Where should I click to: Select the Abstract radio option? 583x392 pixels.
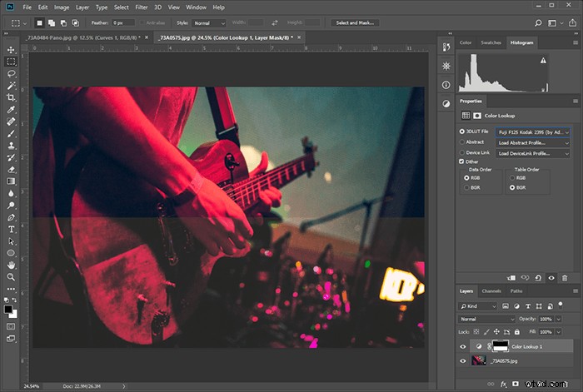point(461,142)
